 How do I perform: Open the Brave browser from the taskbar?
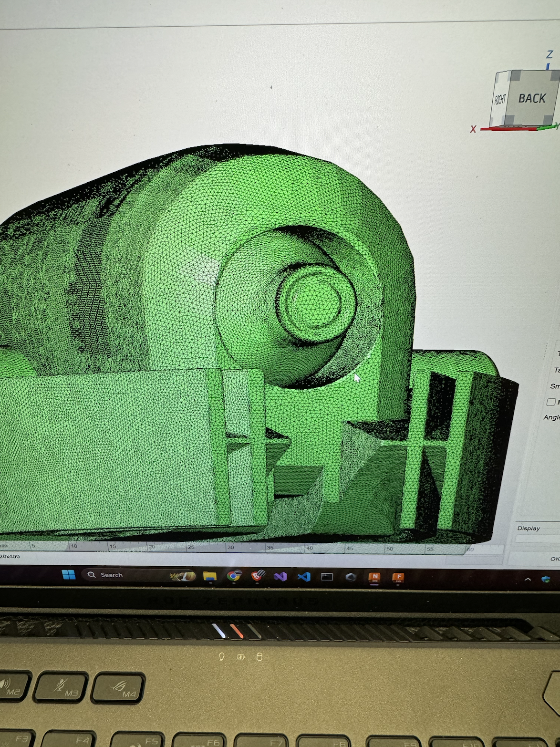pyautogui.click(x=258, y=576)
